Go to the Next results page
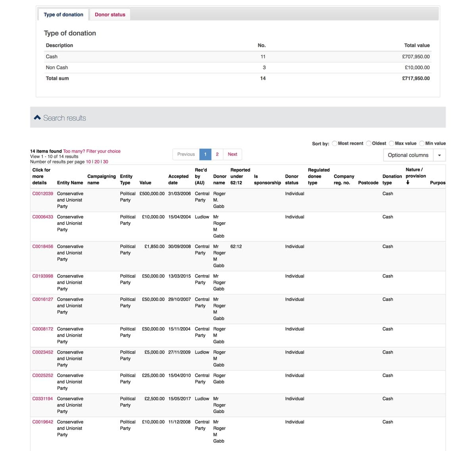Viewport: 476px width, 451px height. point(232,154)
